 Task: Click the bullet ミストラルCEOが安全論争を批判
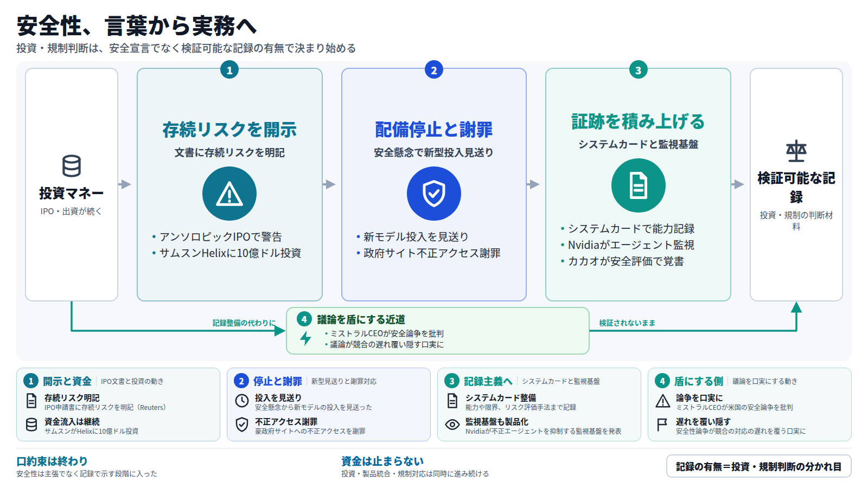[387, 333]
